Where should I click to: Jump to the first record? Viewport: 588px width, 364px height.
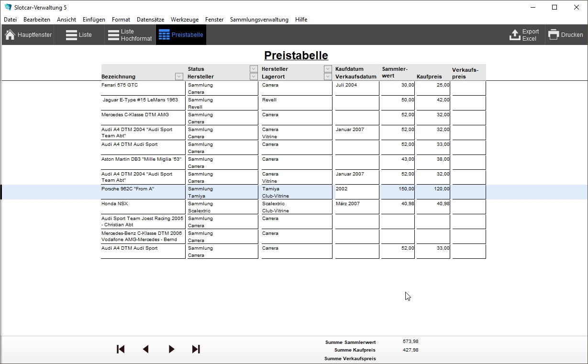coord(121,349)
